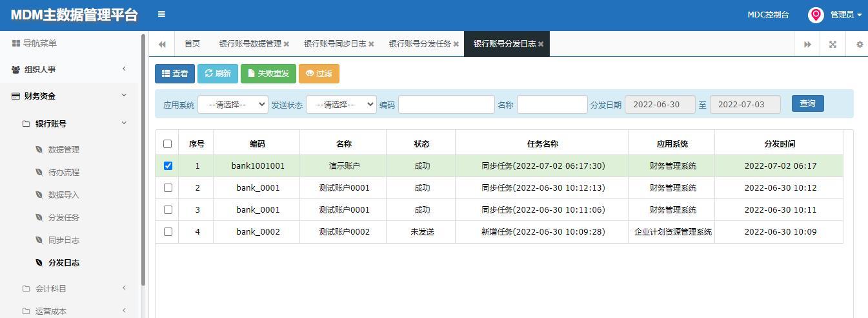Viewport: 868px width, 318px height.
Task: Open the 应用系统 dropdown
Action: click(232, 104)
